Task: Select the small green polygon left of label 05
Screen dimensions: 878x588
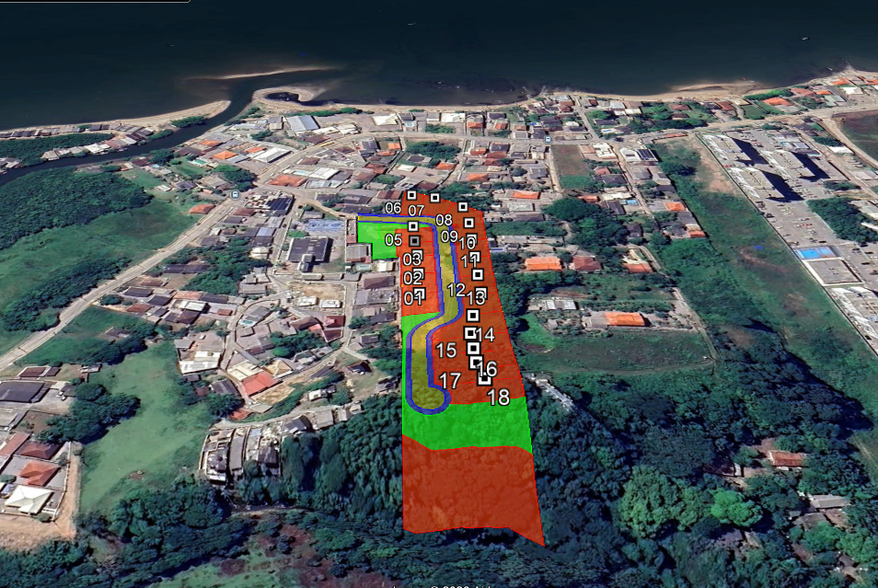Action: point(373,239)
